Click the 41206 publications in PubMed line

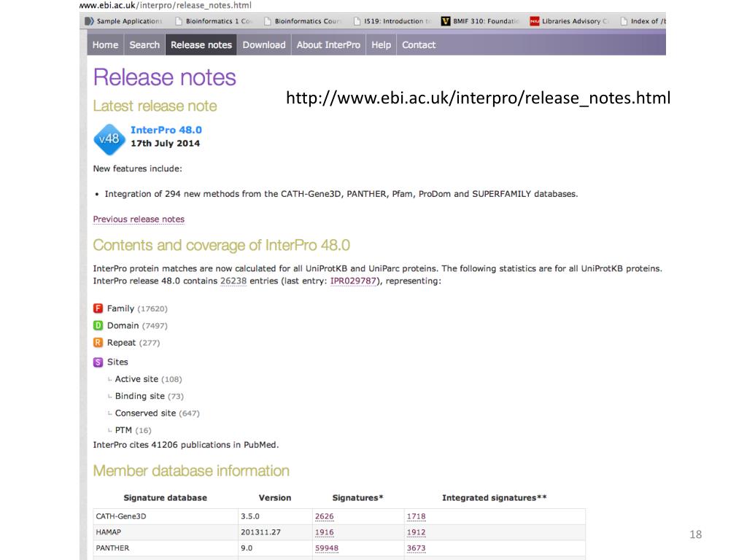tap(186, 445)
